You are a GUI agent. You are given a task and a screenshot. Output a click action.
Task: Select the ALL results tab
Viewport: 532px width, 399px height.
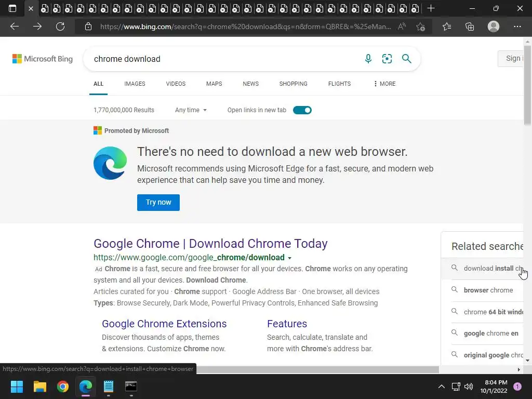click(98, 84)
